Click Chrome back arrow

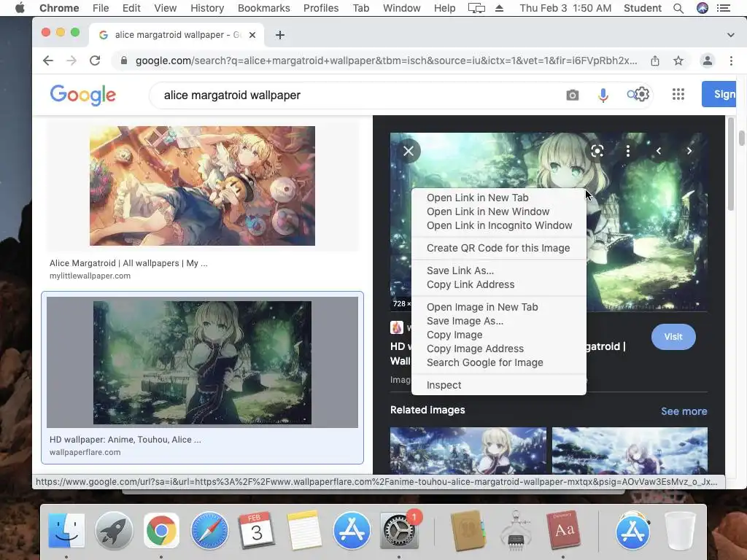48,61
